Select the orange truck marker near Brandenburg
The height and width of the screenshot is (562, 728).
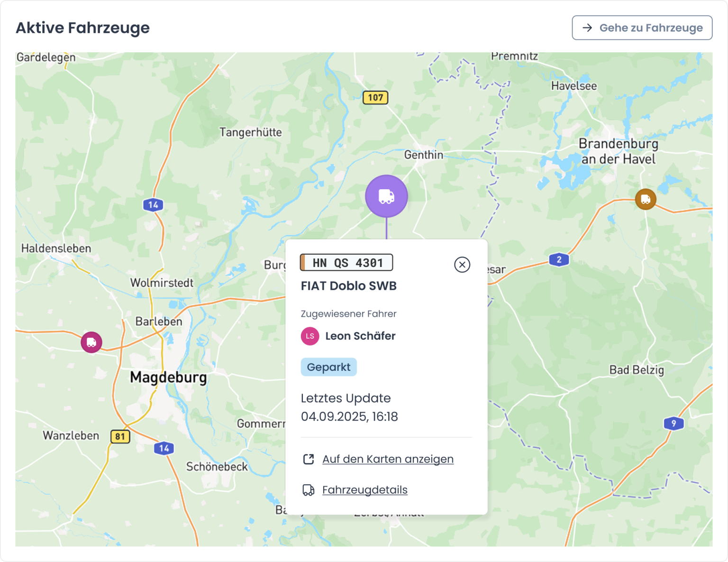click(645, 199)
